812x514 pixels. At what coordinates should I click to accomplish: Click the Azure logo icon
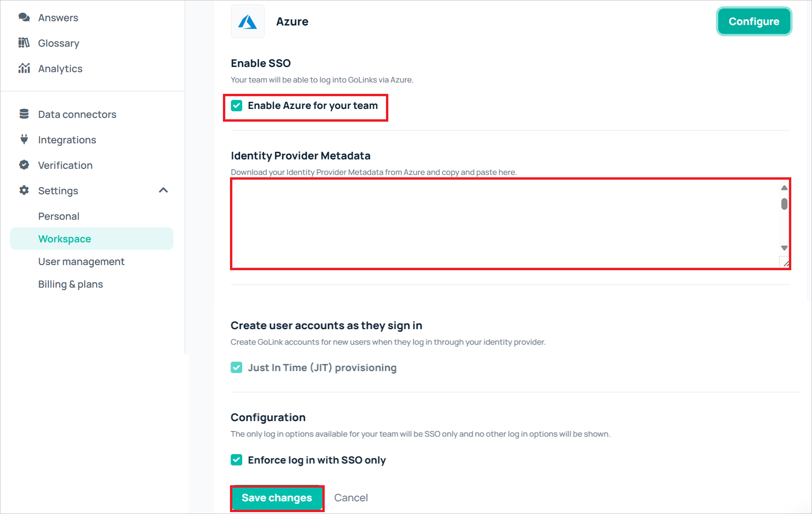247,21
